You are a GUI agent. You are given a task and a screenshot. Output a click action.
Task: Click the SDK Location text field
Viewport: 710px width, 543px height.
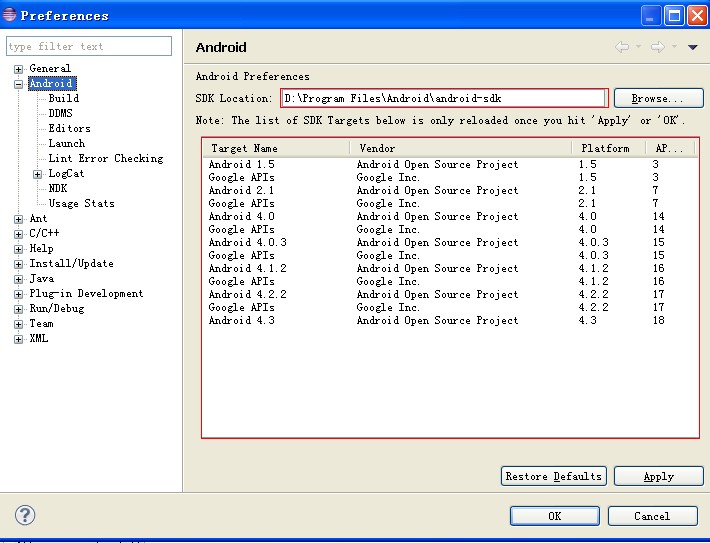(443, 98)
